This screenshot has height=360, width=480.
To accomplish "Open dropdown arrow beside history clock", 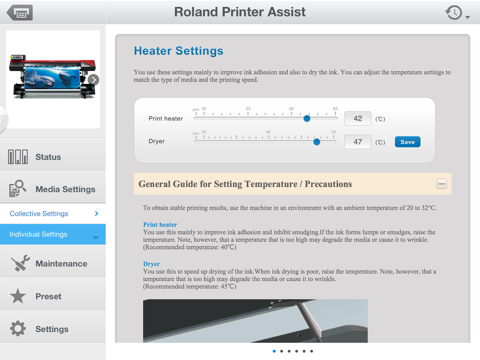I will (x=468, y=17).
